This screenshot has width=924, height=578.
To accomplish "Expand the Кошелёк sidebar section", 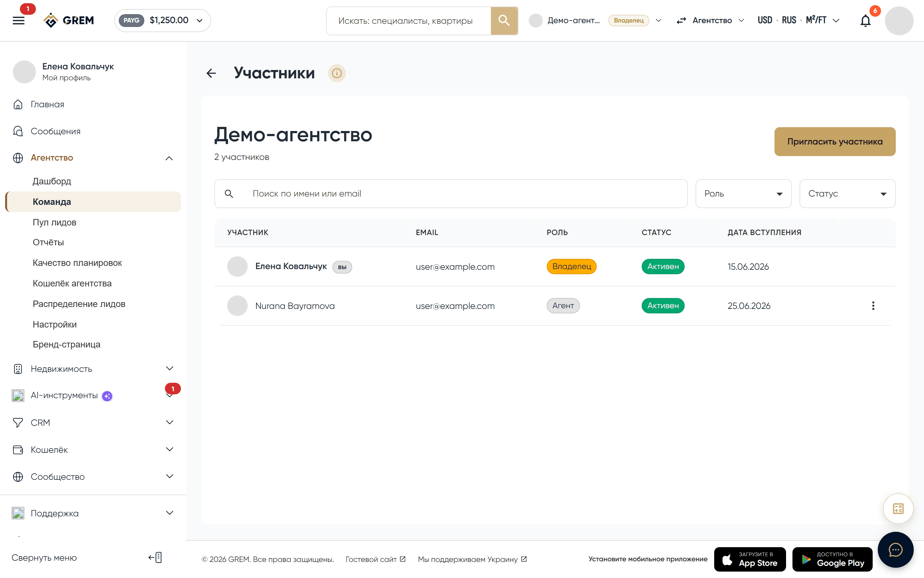I will click(x=169, y=450).
